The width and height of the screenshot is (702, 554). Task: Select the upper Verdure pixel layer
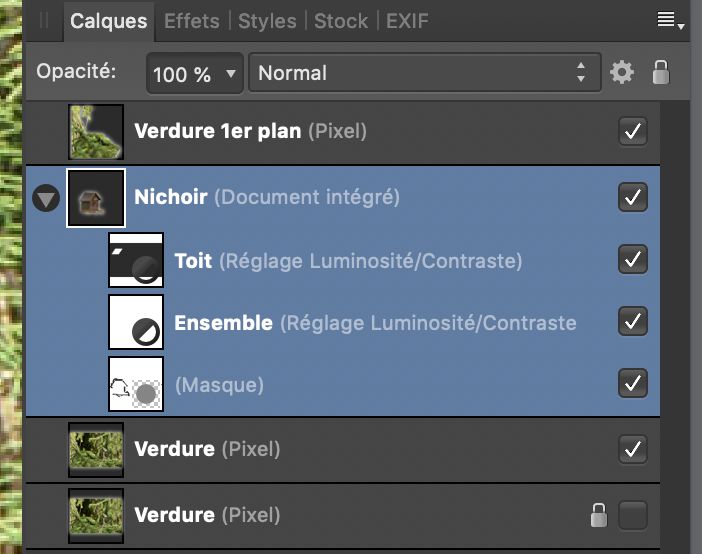[174, 449]
